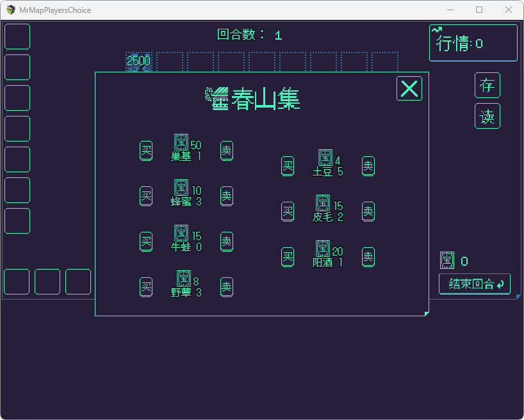Sell 皮毛 with the 卖 button
Viewport: 524px width, 420px height.
368,211
